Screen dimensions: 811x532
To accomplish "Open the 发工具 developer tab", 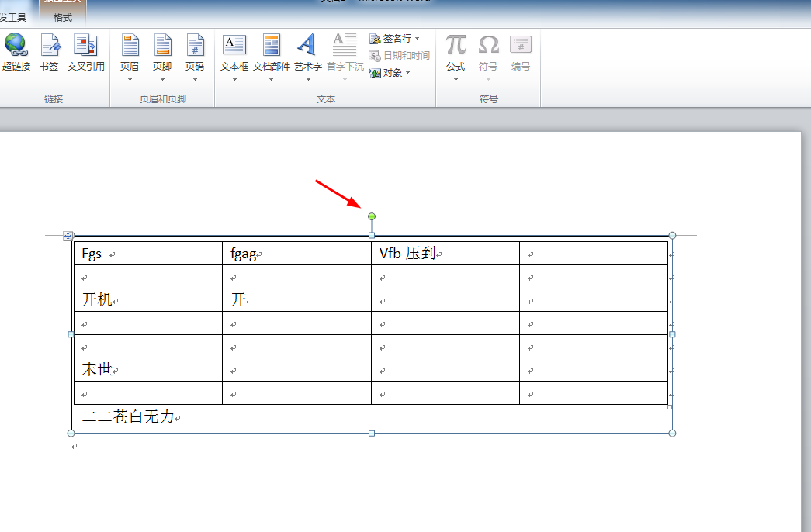I will pos(13,18).
